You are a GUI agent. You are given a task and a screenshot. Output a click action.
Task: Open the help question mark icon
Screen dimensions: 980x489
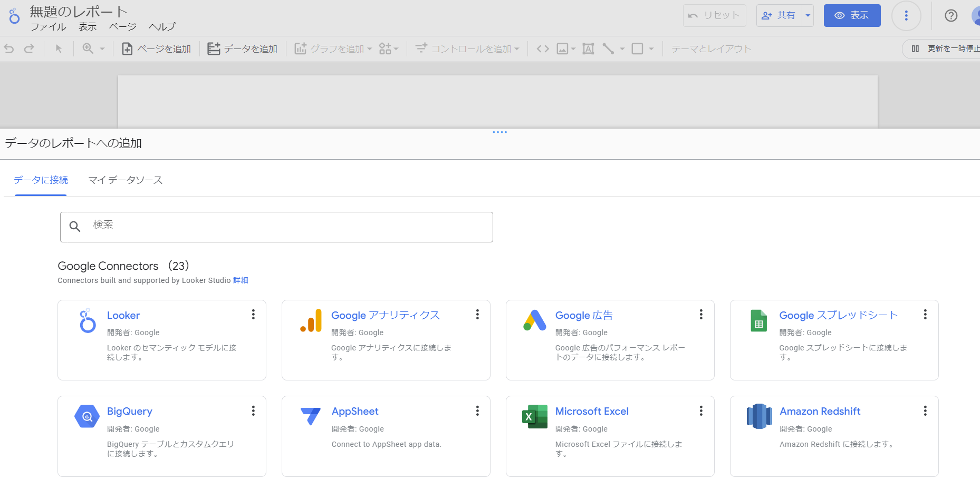point(950,16)
